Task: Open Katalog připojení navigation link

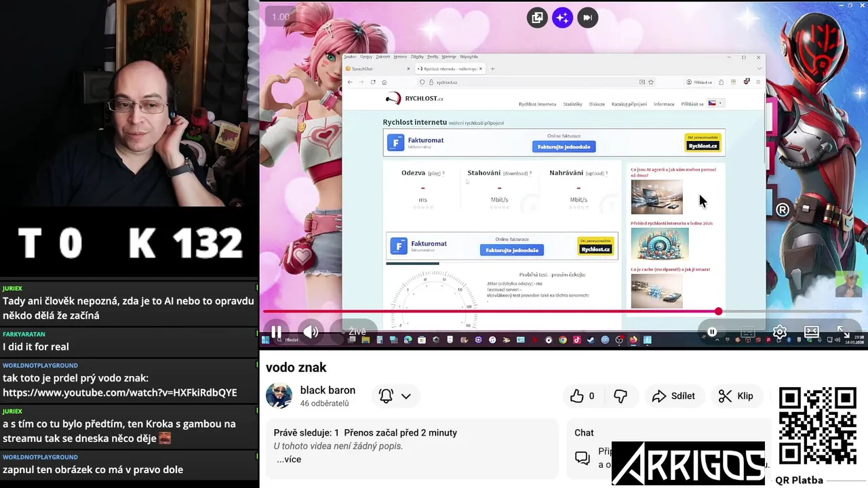Action: (x=629, y=104)
